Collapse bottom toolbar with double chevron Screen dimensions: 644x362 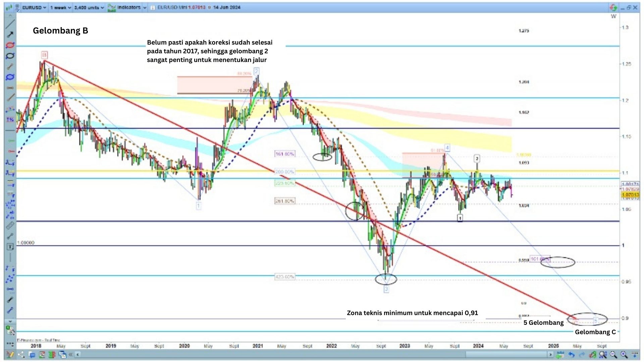[x=71, y=355]
